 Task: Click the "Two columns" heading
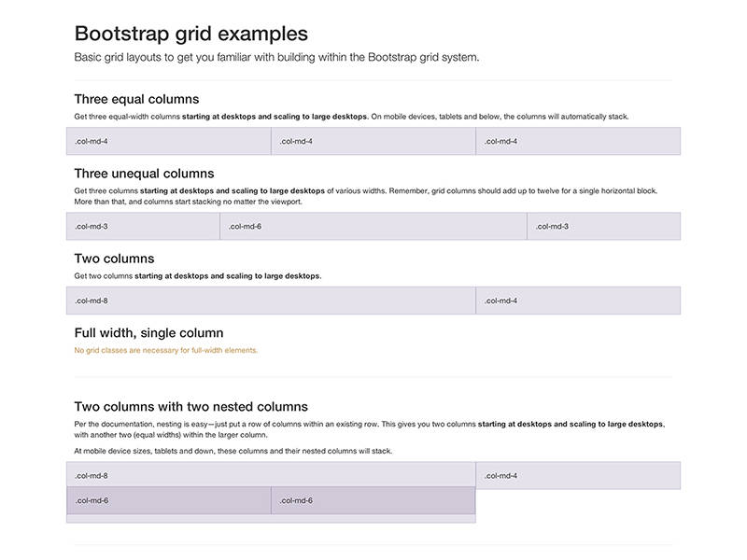click(114, 259)
